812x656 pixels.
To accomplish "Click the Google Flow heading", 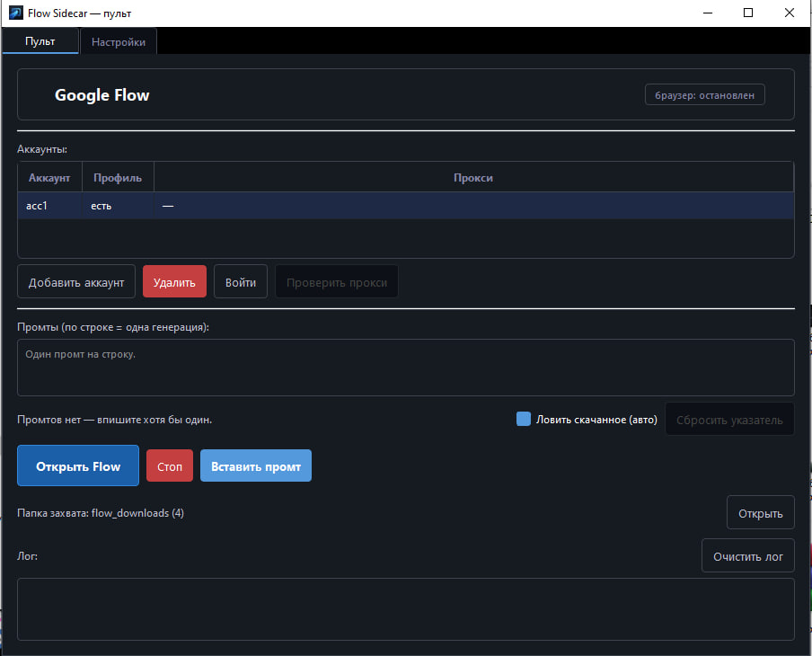I will click(102, 95).
